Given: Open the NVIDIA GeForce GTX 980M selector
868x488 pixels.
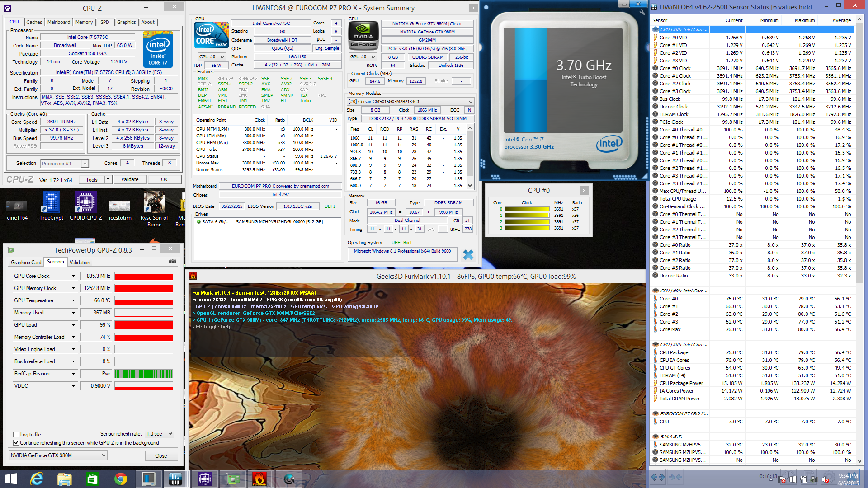Looking at the screenshot, I should tap(58, 455).
